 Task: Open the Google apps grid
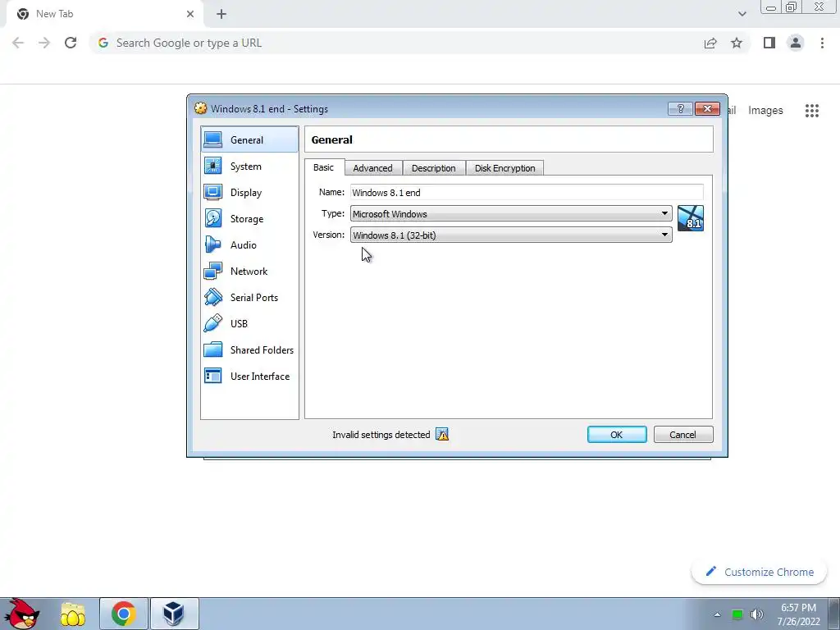tap(812, 111)
